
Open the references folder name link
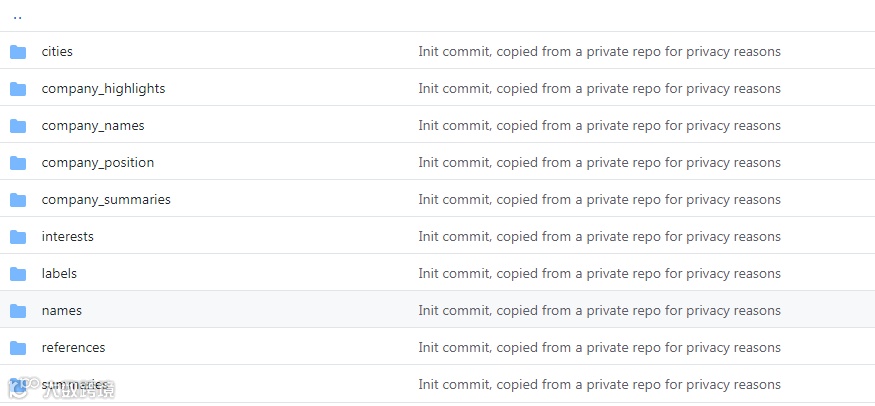(73, 348)
